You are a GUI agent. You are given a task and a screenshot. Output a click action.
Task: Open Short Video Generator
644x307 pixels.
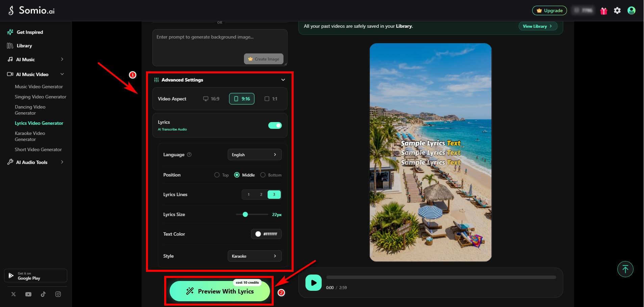click(x=38, y=149)
